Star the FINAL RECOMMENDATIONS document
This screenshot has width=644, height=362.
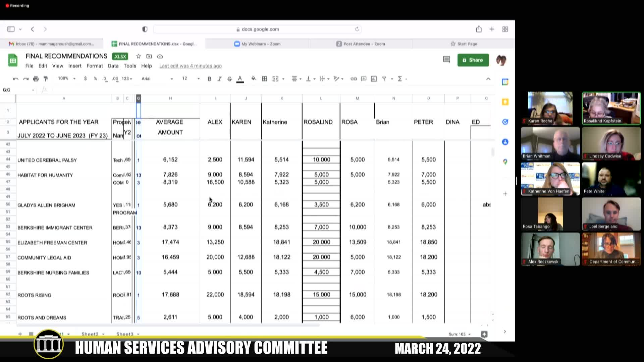click(138, 56)
